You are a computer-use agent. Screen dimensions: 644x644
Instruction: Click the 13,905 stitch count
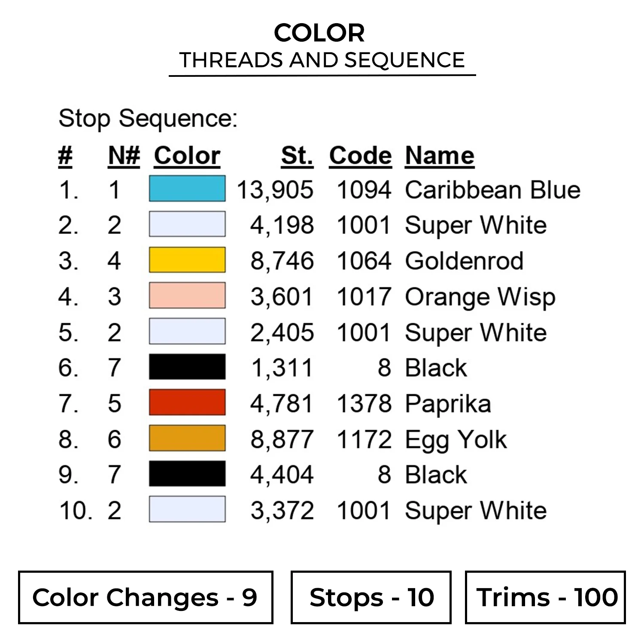click(x=275, y=190)
